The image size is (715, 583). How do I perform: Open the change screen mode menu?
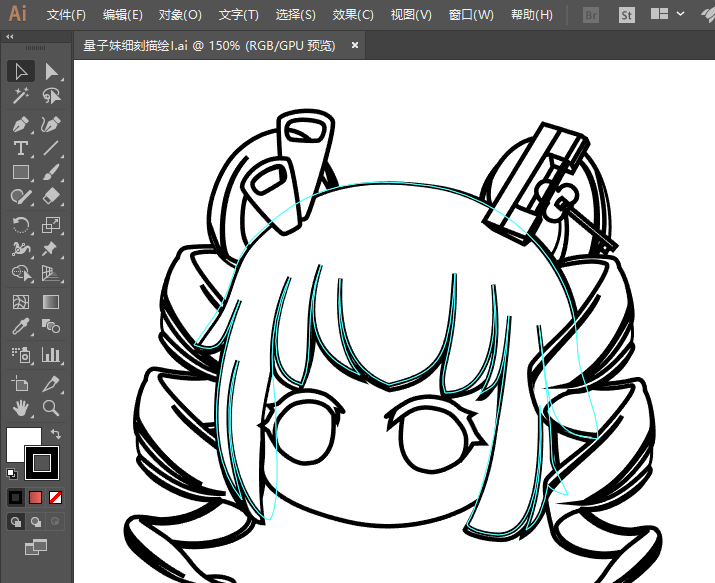(36, 547)
